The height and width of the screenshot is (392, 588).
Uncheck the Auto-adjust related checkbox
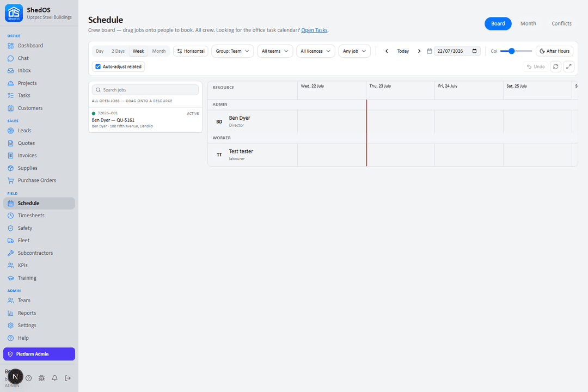pos(98,67)
